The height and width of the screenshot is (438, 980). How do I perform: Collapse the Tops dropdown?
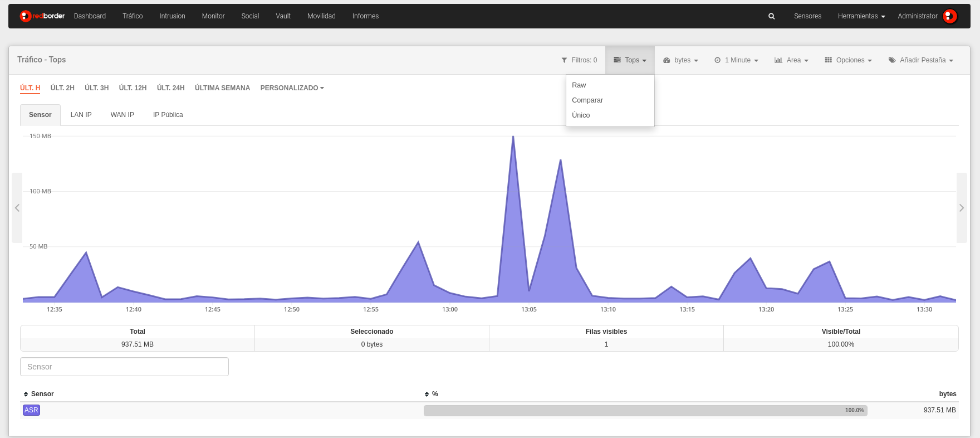click(x=630, y=60)
